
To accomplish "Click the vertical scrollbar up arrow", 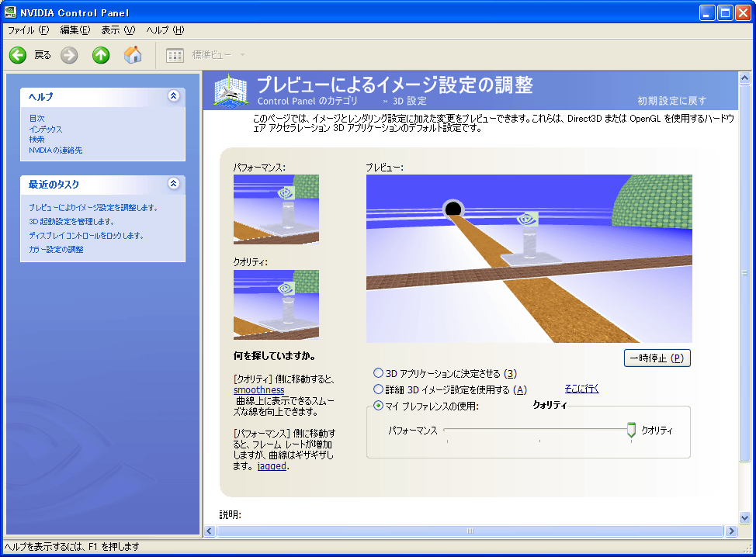I will (745, 78).
